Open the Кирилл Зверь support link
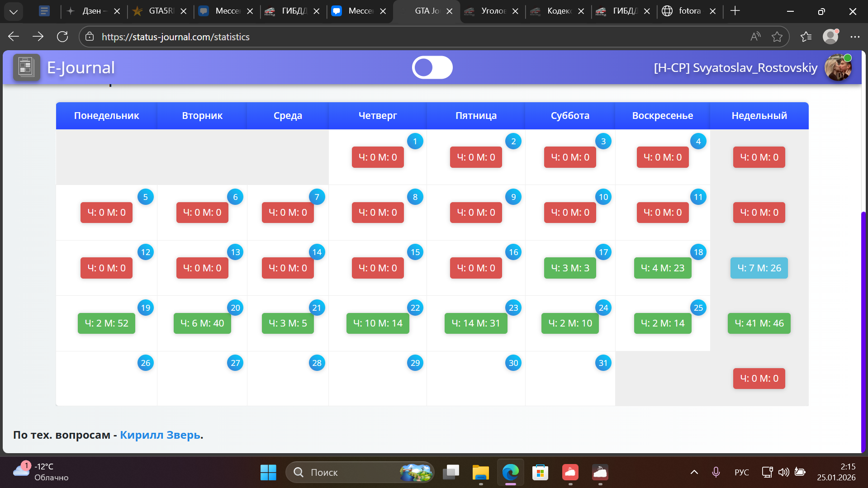Image resolution: width=868 pixels, height=488 pixels. coord(160,435)
